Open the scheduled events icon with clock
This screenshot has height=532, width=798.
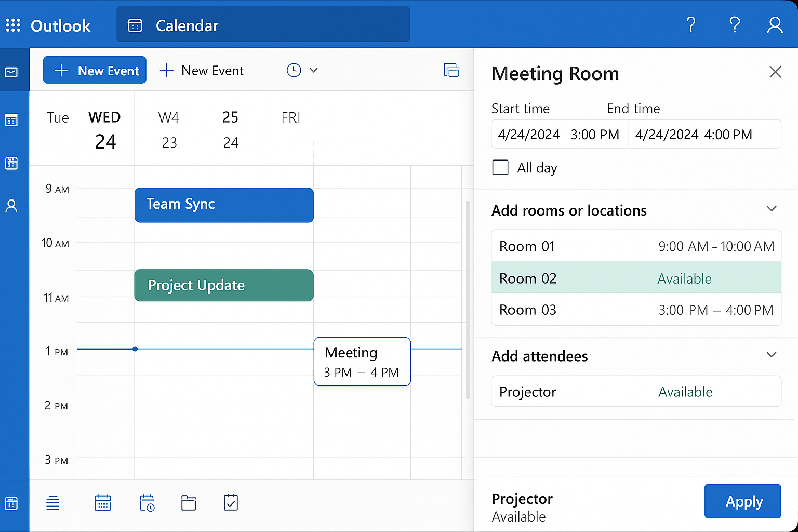click(147, 502)
